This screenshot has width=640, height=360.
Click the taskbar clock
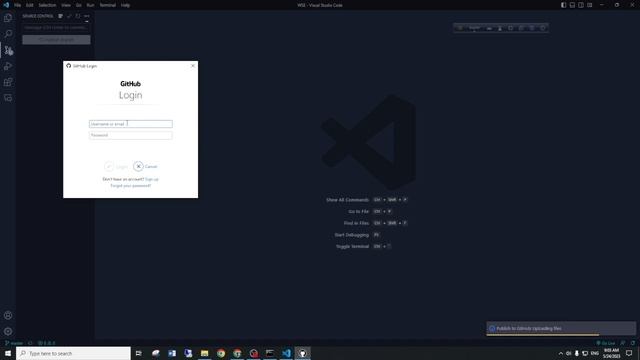[x=611, y=353]
